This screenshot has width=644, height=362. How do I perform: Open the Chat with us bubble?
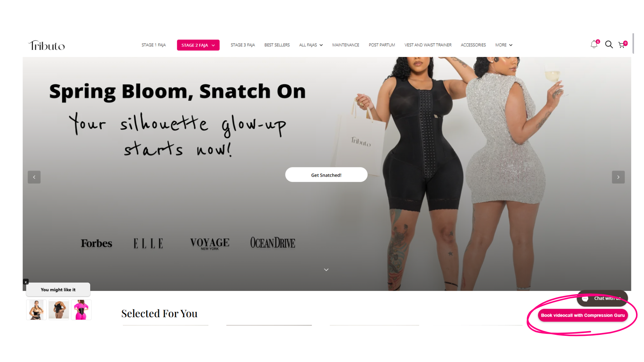602,298
